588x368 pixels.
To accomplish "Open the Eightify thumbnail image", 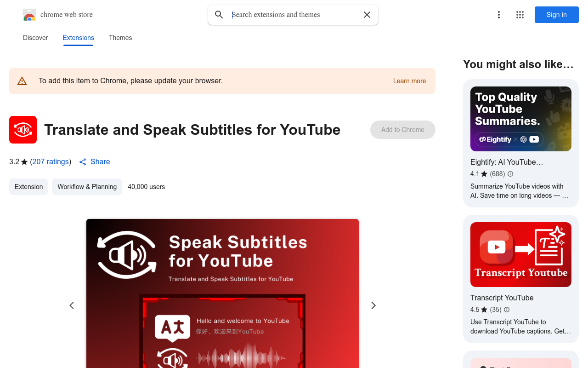I will tap(521, 119).
